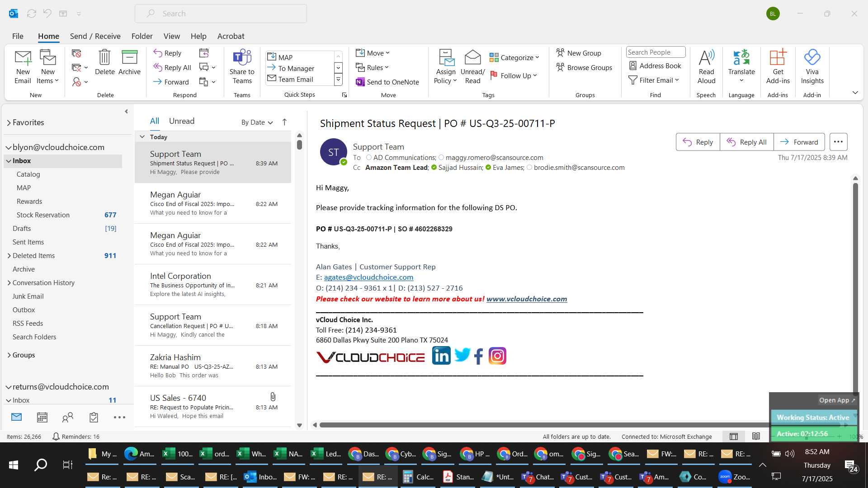Switch to Calendar view in navigation bar
The image size is (868, 488).
coord(42,417)
